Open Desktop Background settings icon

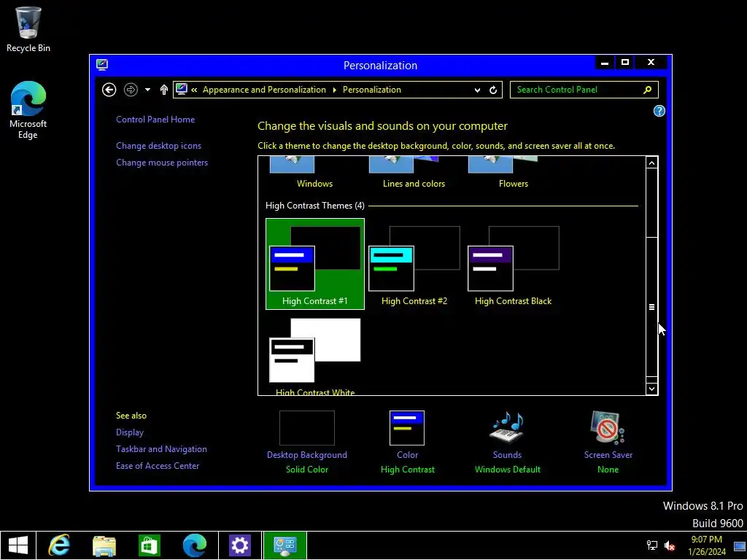click(307, 427)
